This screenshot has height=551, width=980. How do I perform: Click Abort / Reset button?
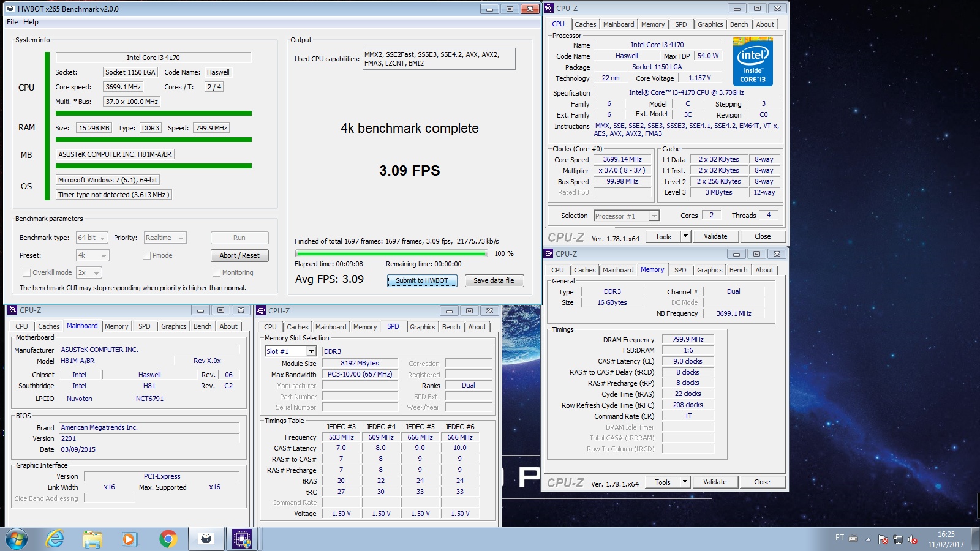[x=239, y=255]
